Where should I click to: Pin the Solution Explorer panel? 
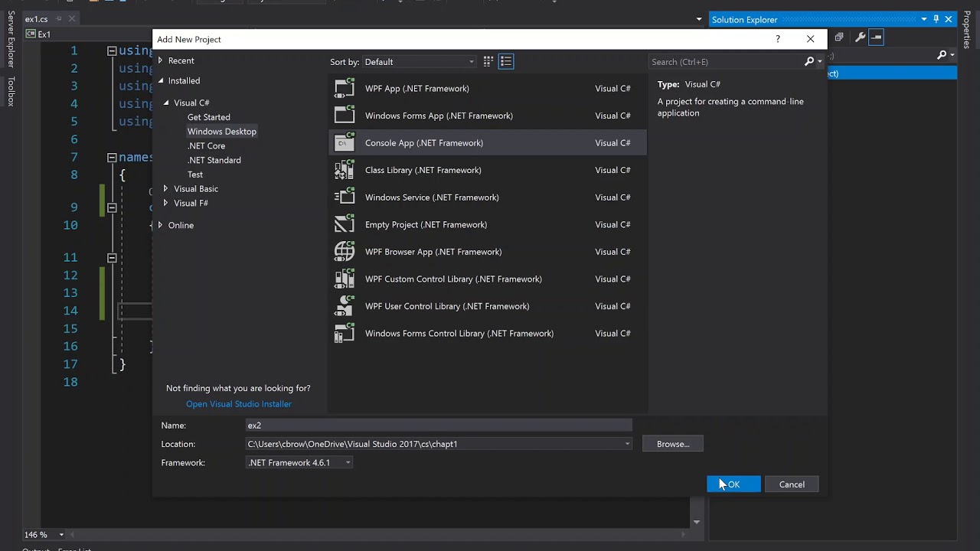(x=936, y=19)
